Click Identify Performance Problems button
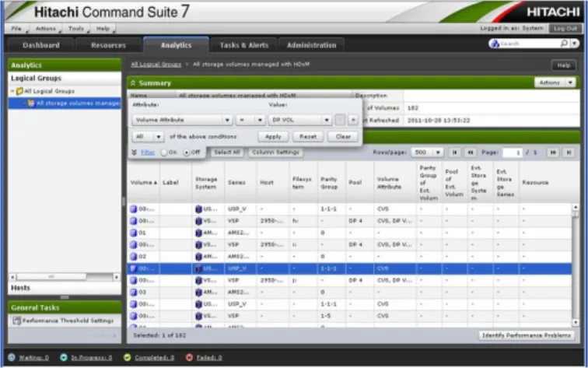 point(527,335)
